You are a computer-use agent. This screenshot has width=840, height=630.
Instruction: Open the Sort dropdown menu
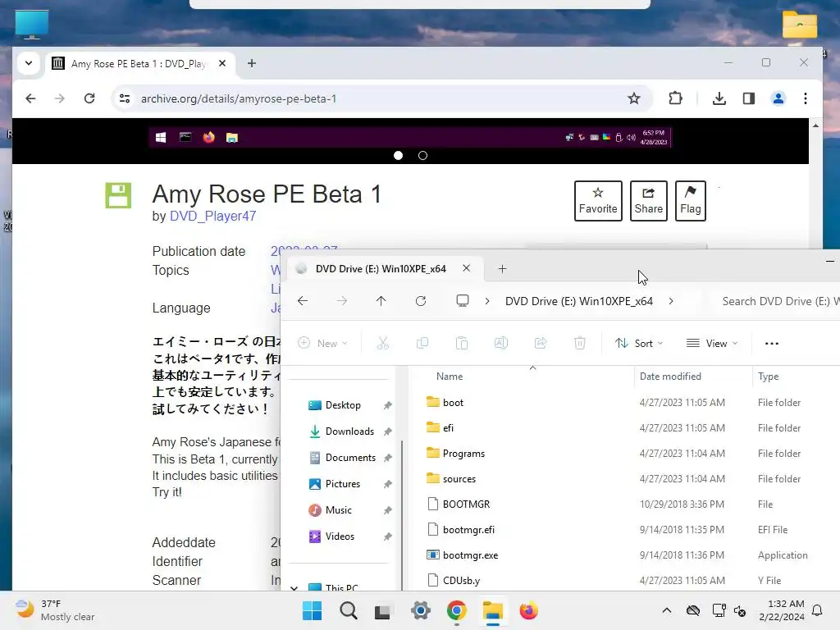[x=639, y=344]
